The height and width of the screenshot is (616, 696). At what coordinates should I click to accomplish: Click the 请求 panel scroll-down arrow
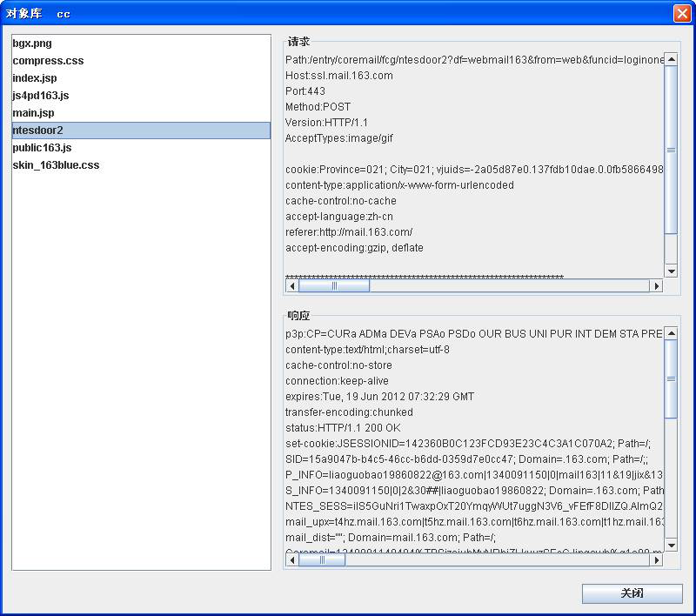click(x=671, y=271)
